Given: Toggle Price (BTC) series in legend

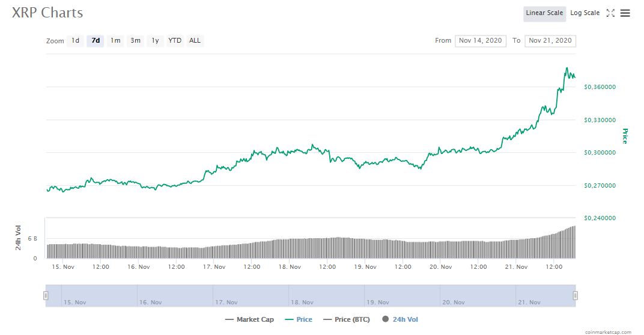Looking at the screenshot, I should [x=346, y=319].
